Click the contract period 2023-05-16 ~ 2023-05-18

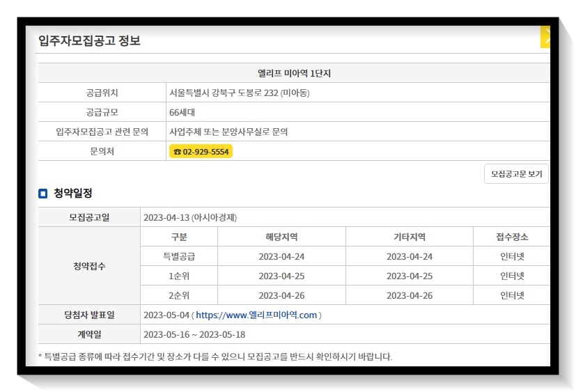[194, 334]
